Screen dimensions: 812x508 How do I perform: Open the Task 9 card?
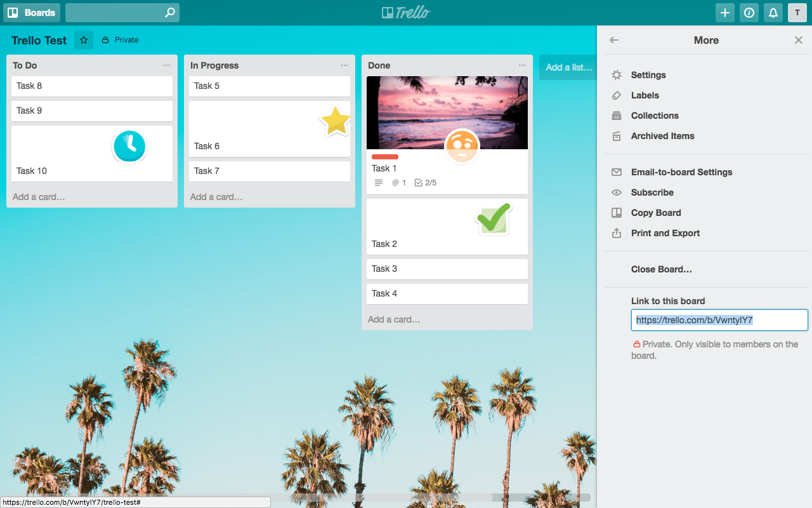point(92,110)
